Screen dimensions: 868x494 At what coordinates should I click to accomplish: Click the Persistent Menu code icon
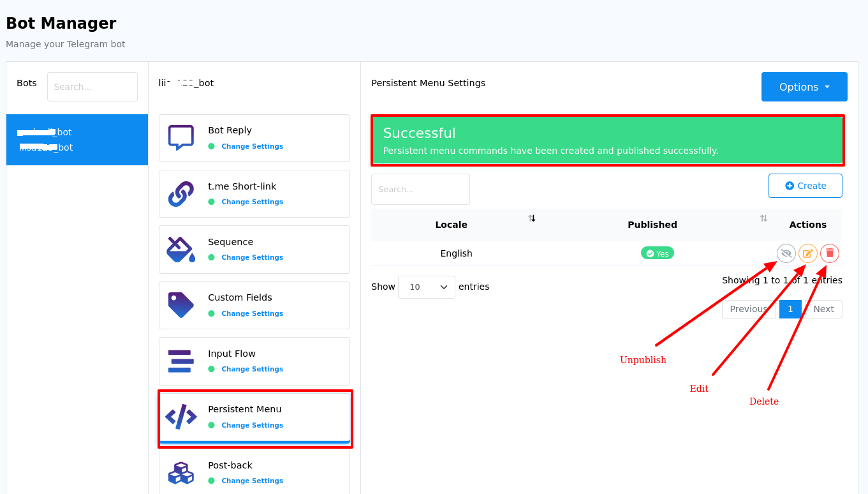[x=180, y=415]
